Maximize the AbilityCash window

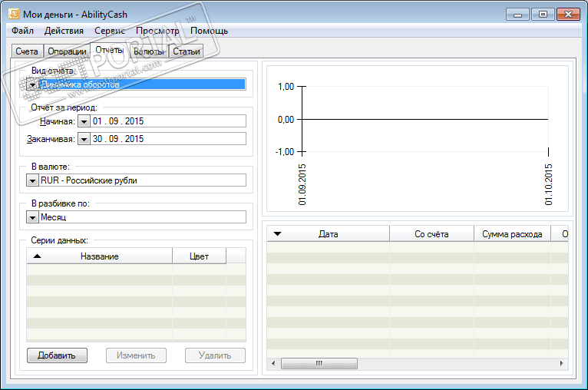[543, 15]
